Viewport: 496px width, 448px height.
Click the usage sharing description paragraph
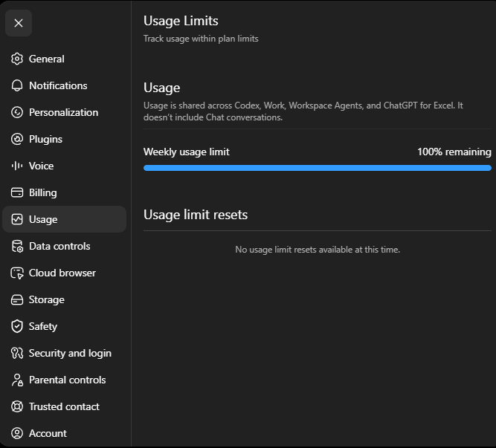(303, 111)
